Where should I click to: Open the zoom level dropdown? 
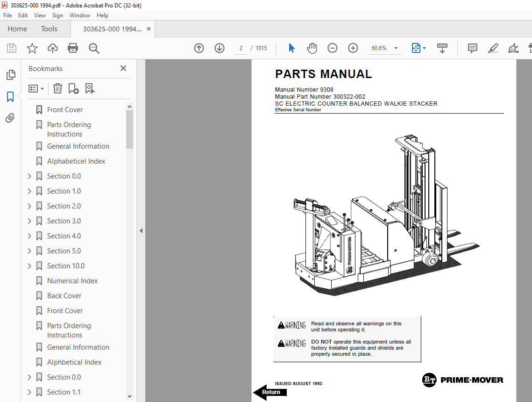coord(396,48)
